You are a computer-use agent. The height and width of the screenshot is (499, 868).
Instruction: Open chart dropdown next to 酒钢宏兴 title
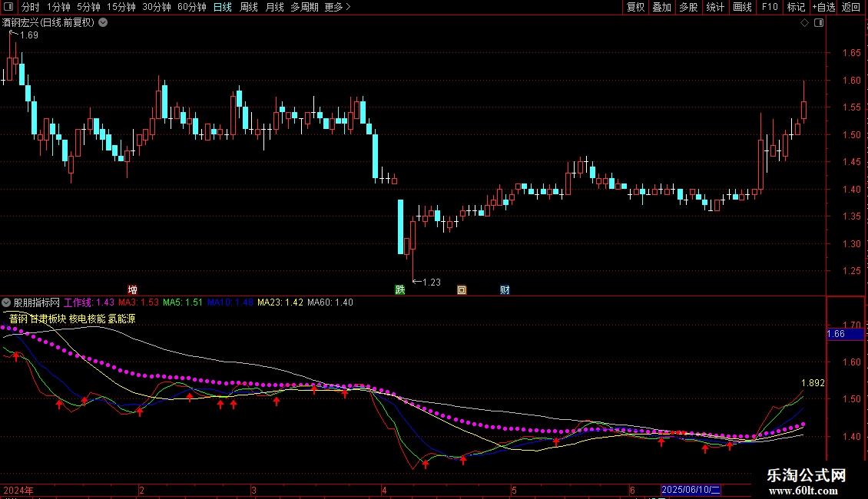pyautogui.click(x=103, y=23)
